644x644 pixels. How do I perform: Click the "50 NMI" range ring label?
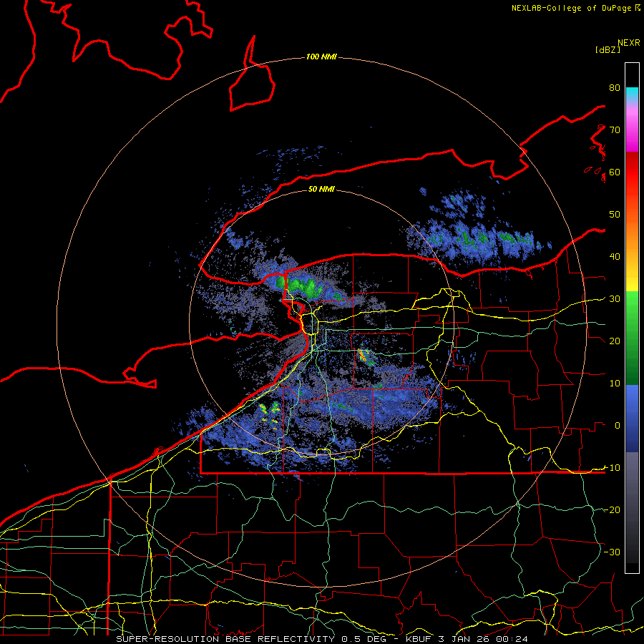coord(321,189)
